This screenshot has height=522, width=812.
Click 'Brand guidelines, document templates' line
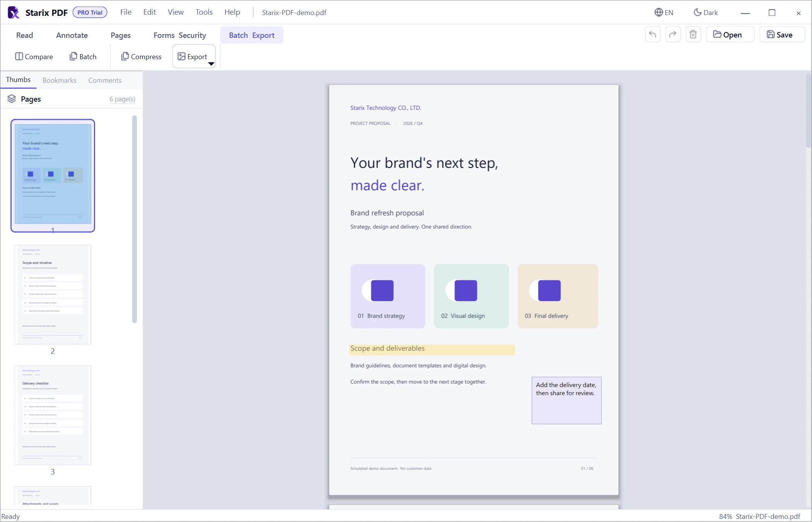[x=418, y=366]
